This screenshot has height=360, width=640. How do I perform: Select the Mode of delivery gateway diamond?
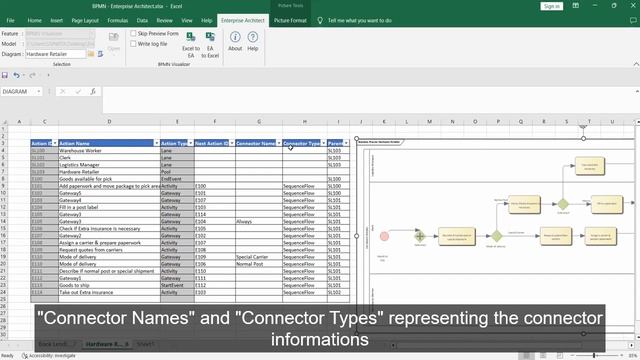click(x=496, y=236)
